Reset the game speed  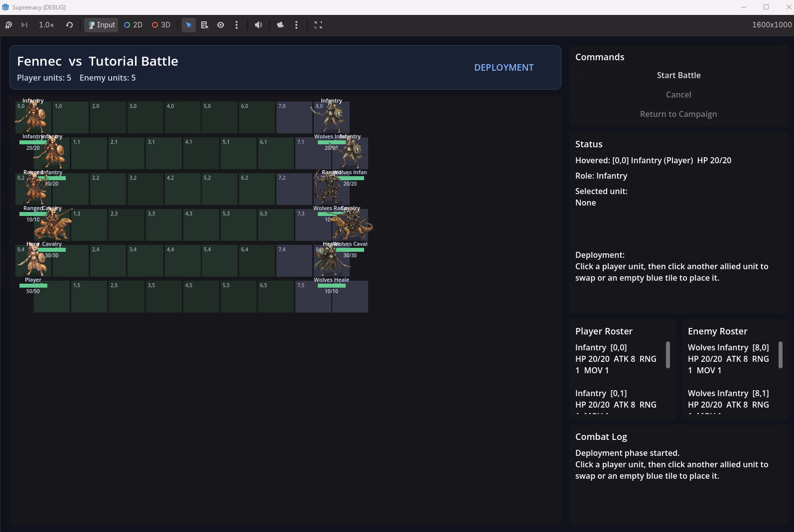click(x=69, y=25)
